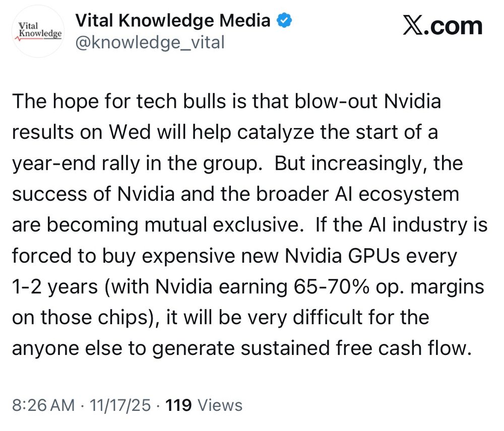Open the 8:26 AM post timestamp
Viewport: 504px width, 431px height.
(x=43, y=405)
